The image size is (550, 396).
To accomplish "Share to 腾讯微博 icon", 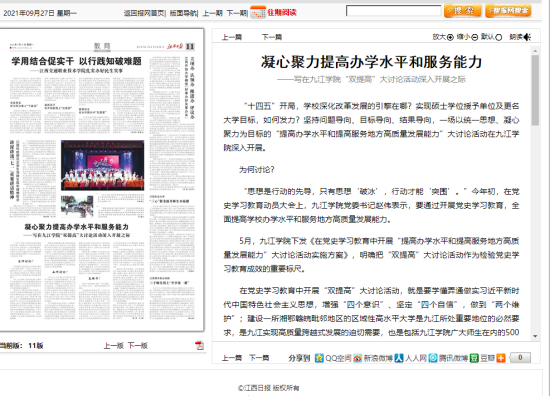I will point(433,358).
